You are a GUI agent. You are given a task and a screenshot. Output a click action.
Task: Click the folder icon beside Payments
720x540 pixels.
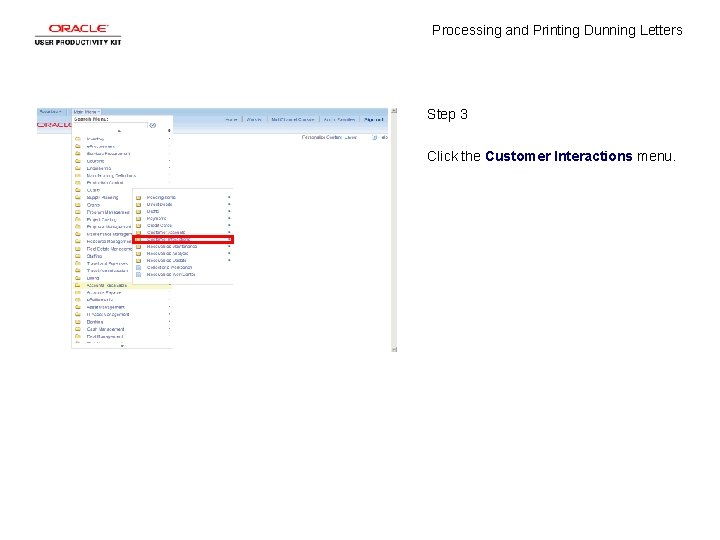tap(138, 219)
